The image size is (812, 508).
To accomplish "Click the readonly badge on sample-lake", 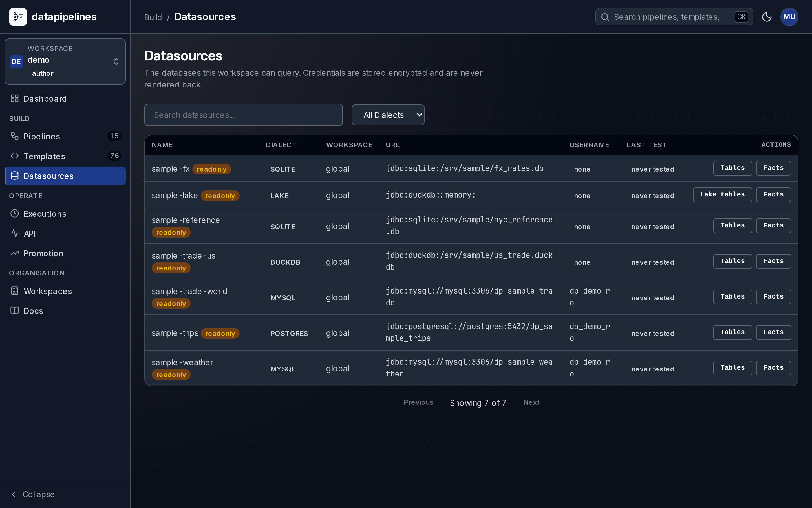I will click(x=220, y=196).
